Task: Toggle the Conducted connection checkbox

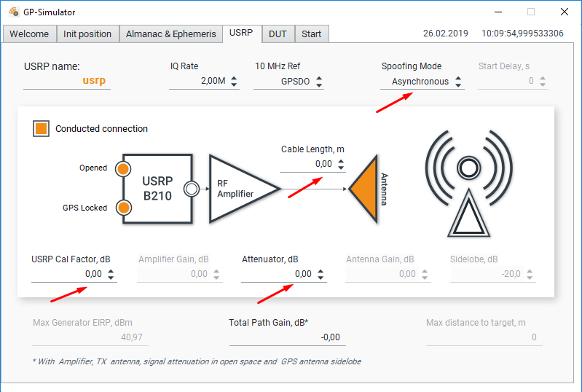Action: pos(41,129)
